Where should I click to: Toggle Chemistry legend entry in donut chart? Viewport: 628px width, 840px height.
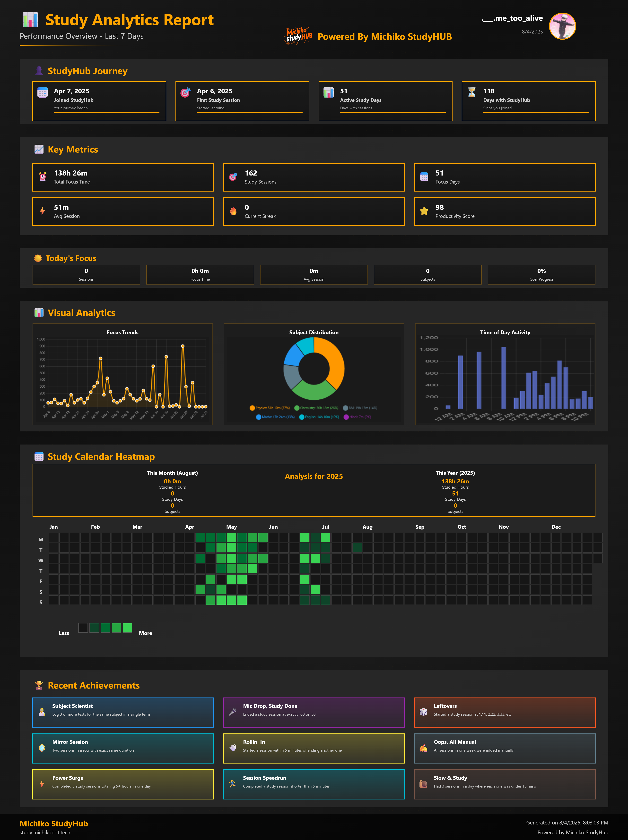click(316, 408)
